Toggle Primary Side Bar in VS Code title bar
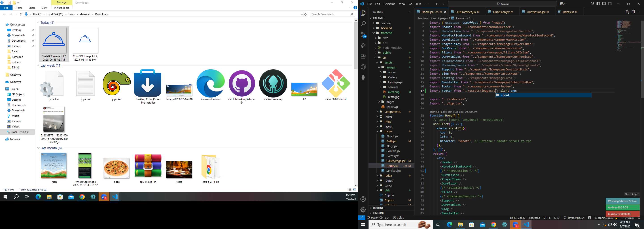Screen dimensions: 644x229 (598, 4)
